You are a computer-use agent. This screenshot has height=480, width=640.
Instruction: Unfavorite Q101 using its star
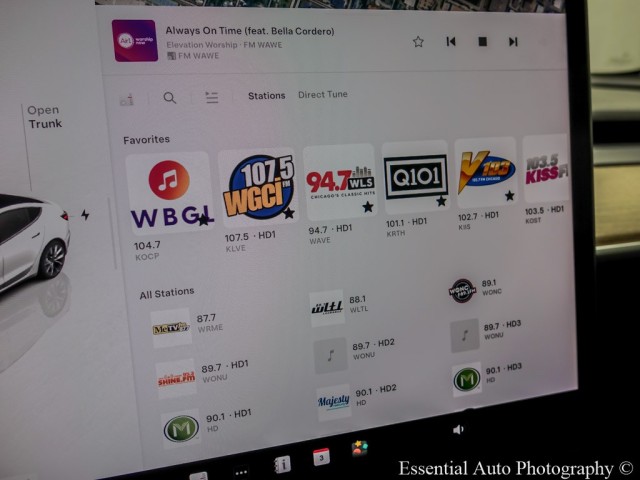(x=441, y=201)
